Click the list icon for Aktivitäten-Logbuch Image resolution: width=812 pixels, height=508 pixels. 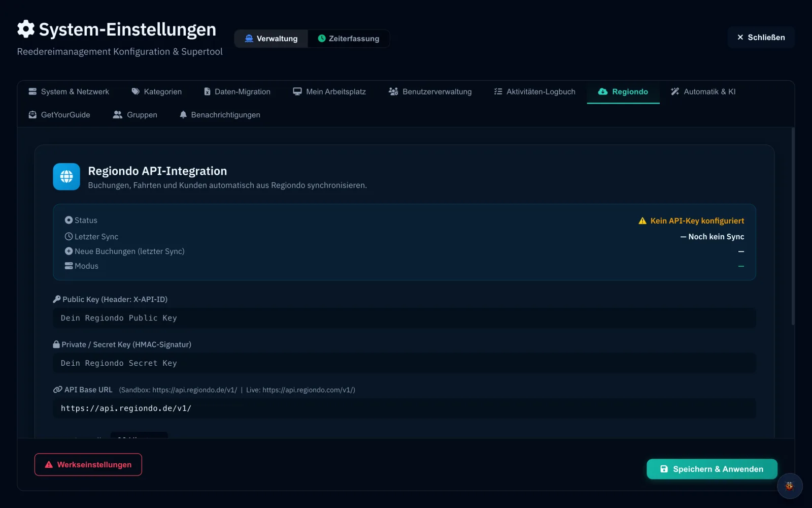tap(498, 91)
